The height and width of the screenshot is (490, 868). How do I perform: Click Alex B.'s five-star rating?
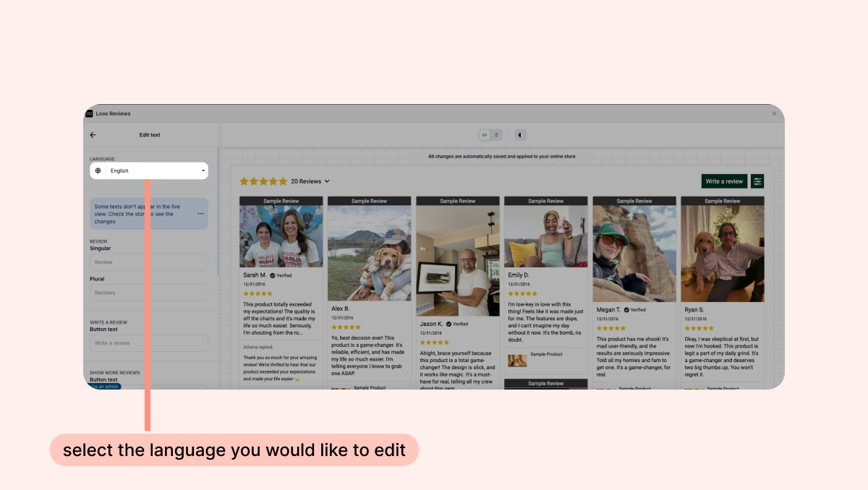click(x=346, y=327)
